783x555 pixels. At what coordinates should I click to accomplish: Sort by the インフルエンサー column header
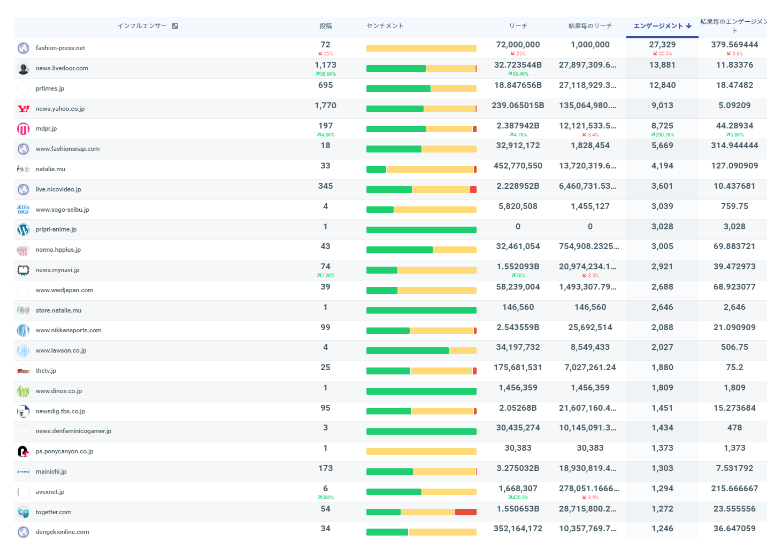[x=142, y=26]
